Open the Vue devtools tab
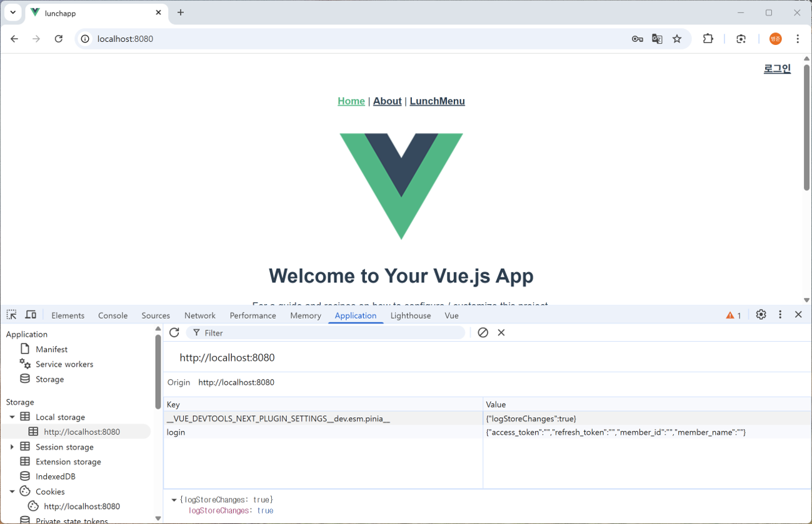Image resolution: width=812 pixels, height=524 pixels. [x=451, y=315]
